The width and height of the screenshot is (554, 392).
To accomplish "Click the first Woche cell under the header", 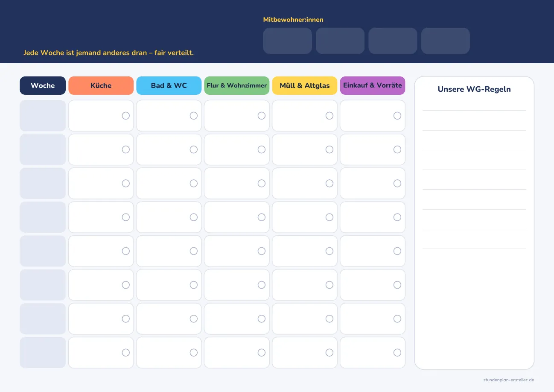I will point(43,116).
